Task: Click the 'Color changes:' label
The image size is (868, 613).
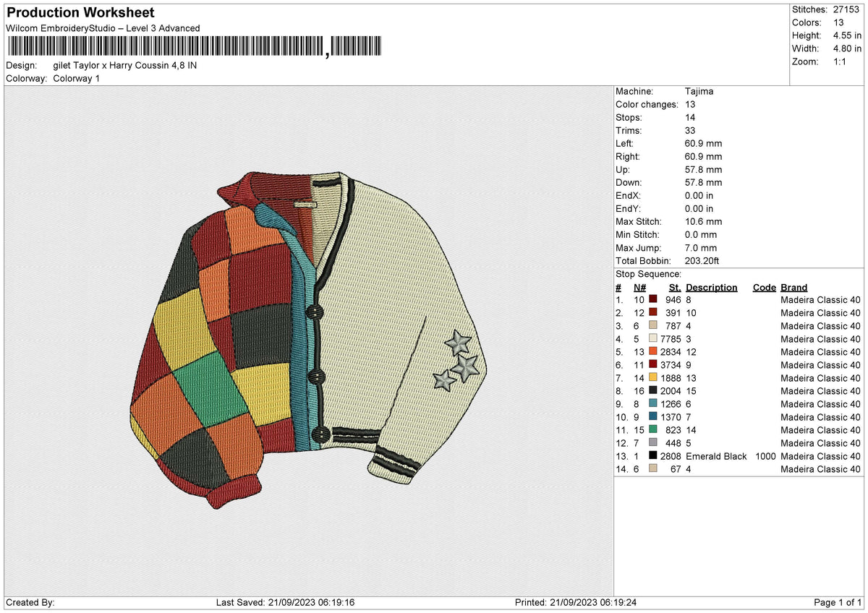Action: [645, 104]
